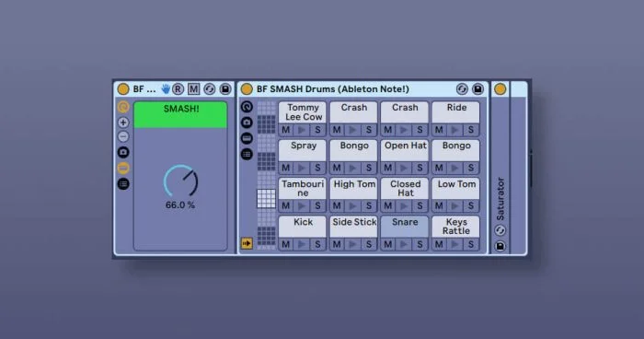Mute the Keys Rattle pad
The width and height of the screenshot is (644, 339).
(x=439, y=244)
